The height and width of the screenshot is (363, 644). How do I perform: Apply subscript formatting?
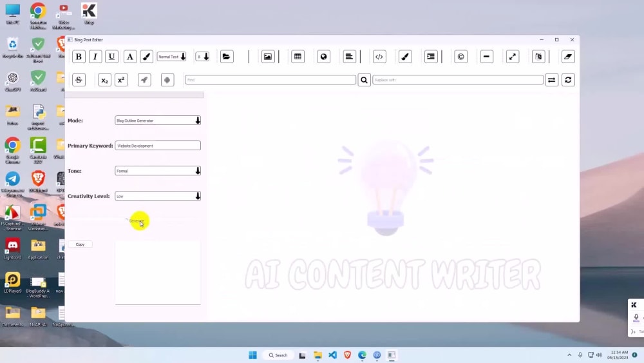click(104, 80)
